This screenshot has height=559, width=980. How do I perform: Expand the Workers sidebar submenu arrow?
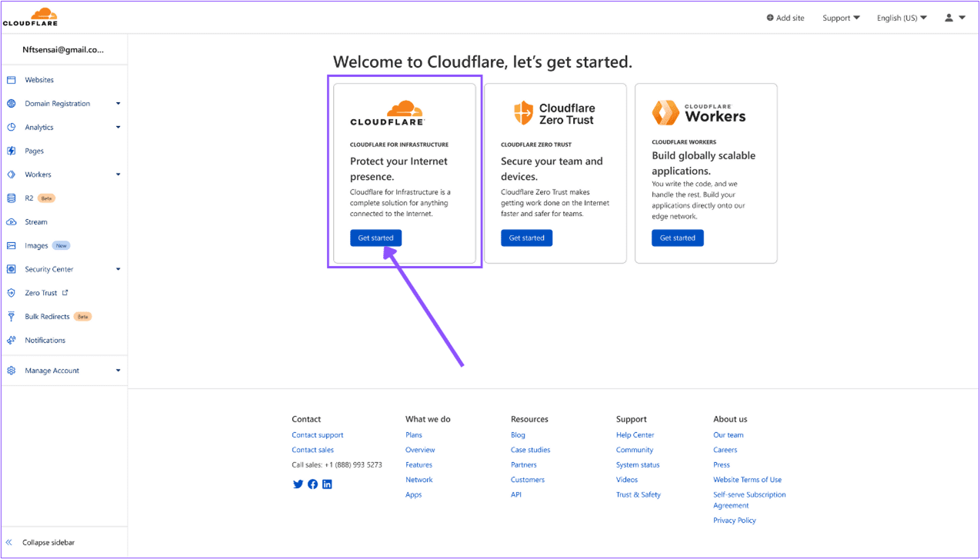point(118,175)
